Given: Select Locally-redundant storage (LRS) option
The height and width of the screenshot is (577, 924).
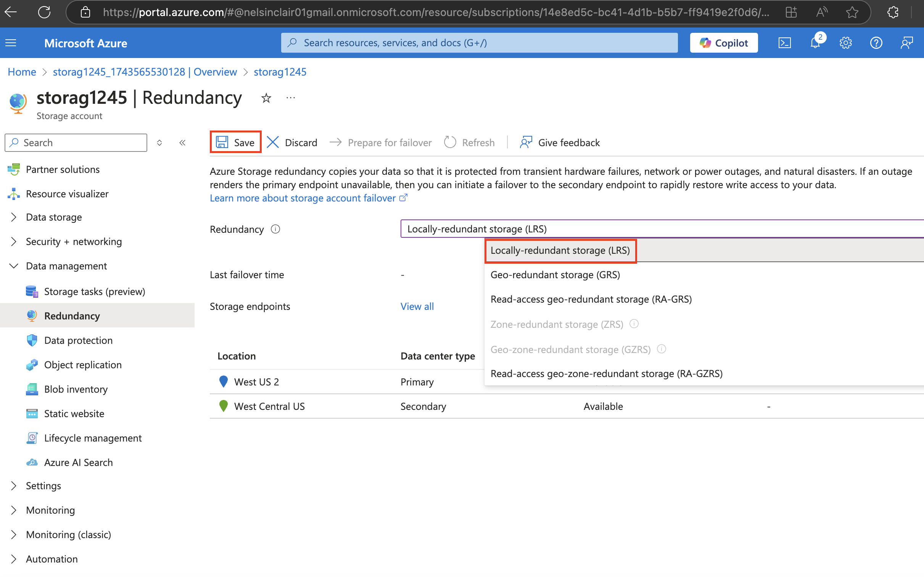Looking at the screenshot, I should [x=704, y=250].
